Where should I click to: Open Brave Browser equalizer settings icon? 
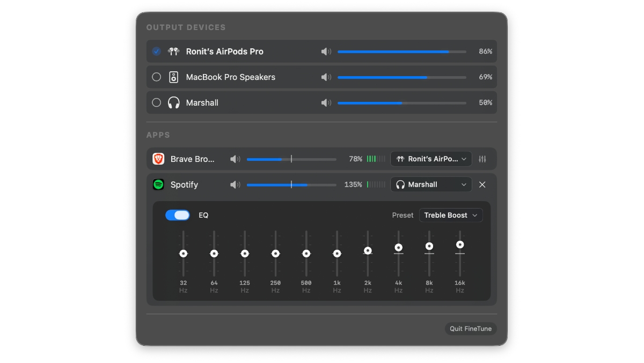coord(482,159)
